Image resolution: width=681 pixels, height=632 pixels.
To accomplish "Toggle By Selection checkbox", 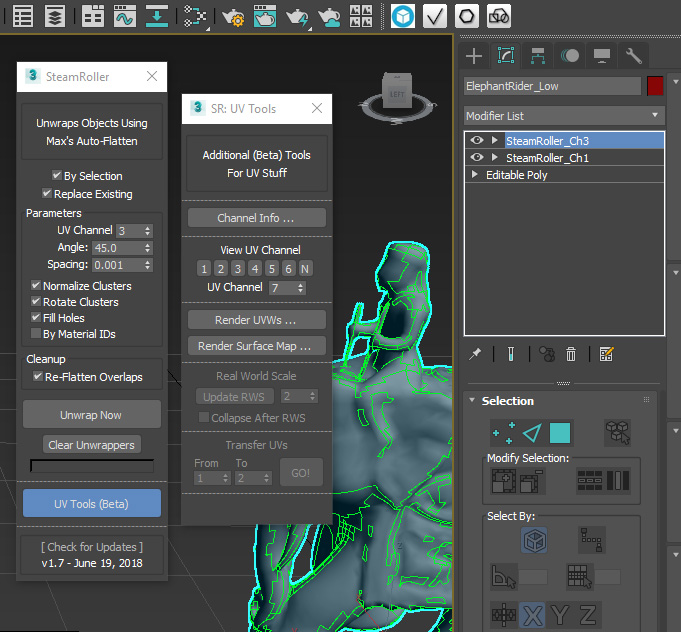I will pyautogui.click(x=56, y=175).
